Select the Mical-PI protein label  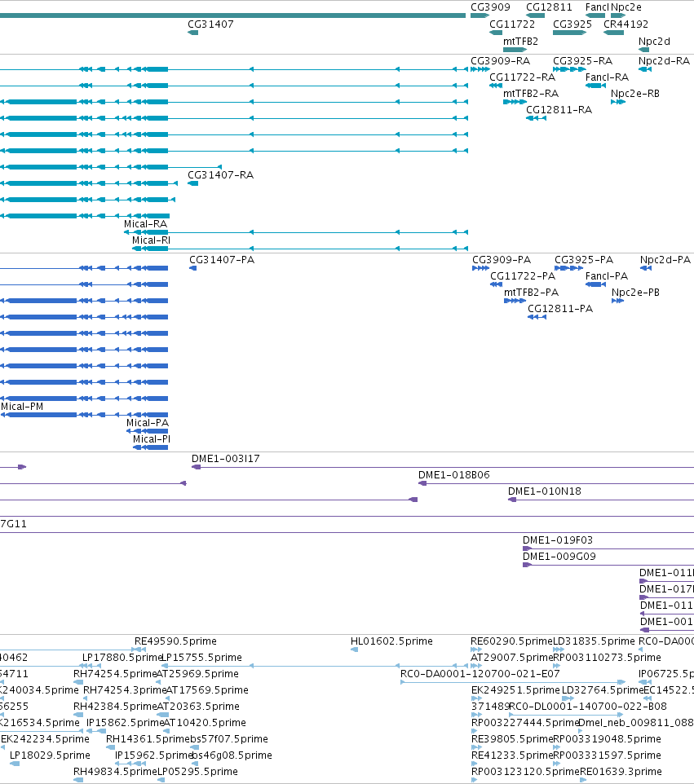tap(151, 439)
